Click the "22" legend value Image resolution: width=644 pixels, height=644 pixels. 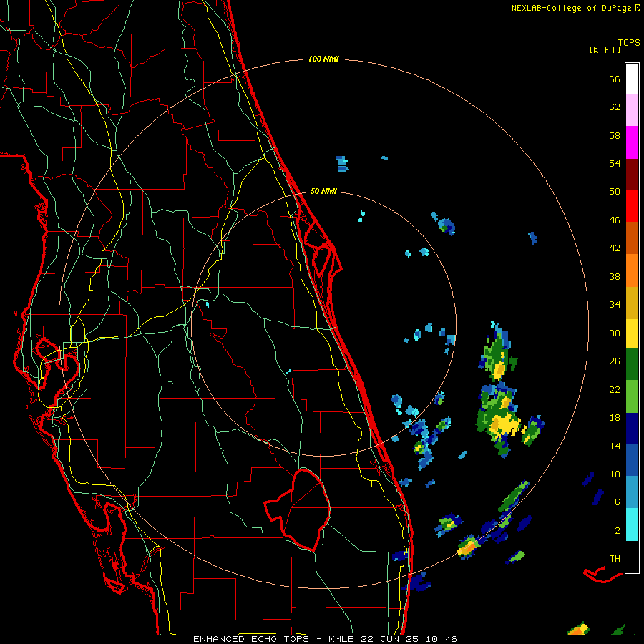615,389
